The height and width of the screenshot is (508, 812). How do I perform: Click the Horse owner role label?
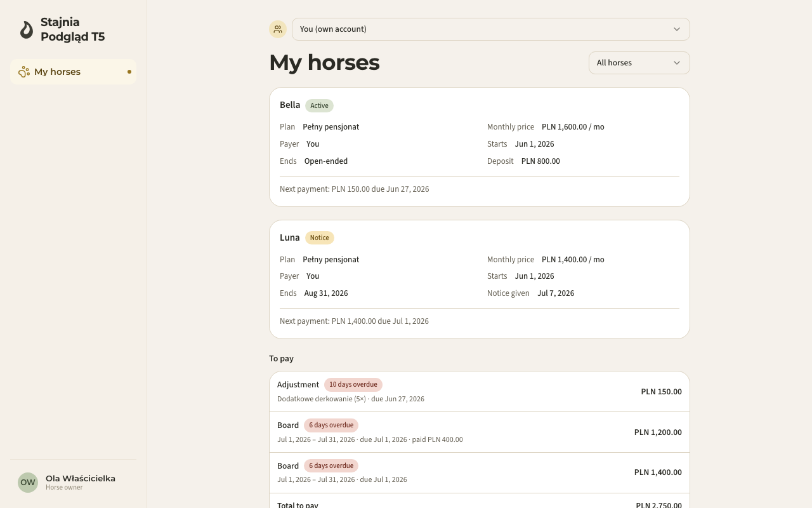click(64, 488)
